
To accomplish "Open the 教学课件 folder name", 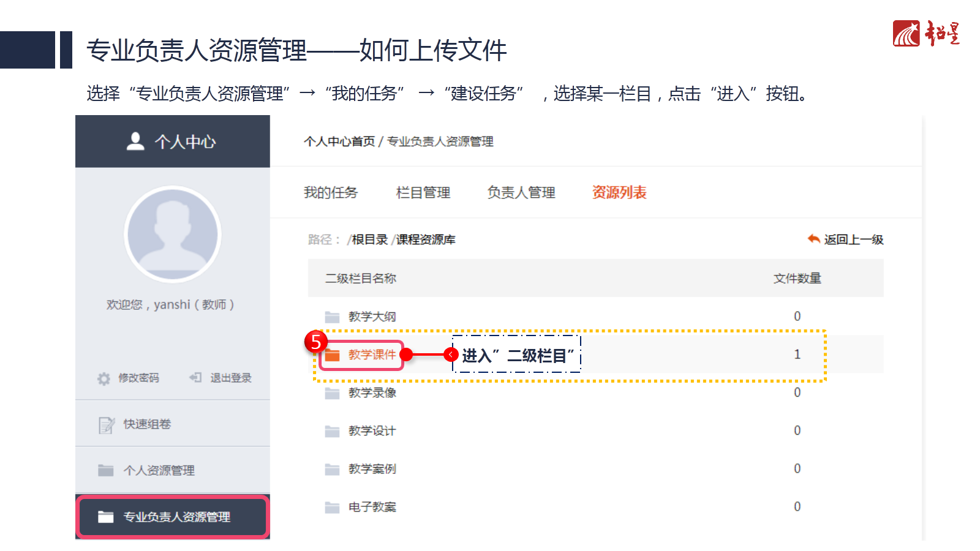I will pos(372,354).
